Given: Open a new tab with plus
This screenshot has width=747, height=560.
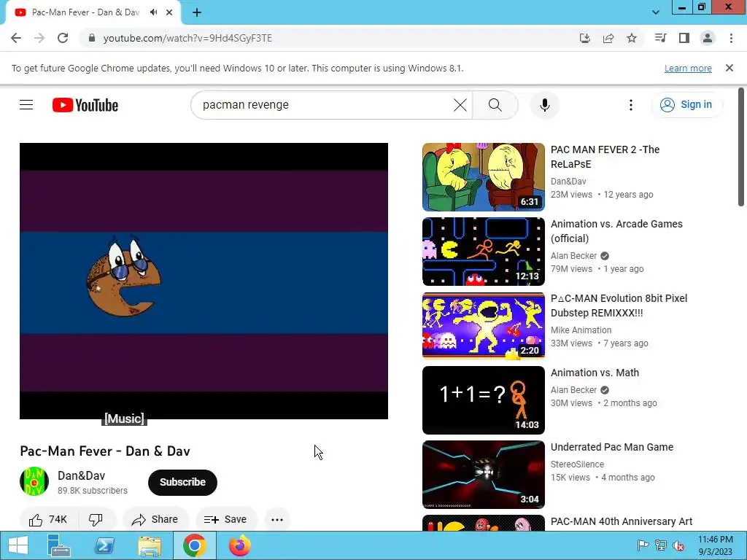Looking at the screenshot, I should click(197, 12).
